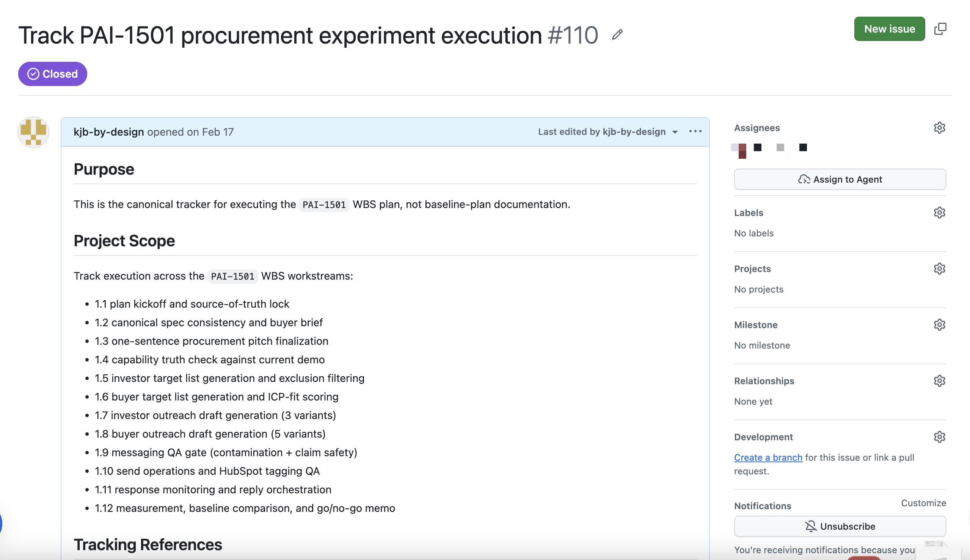Click '1.10 send operations and HubSpot tagging QA'
970x560 pixels.
207,471
